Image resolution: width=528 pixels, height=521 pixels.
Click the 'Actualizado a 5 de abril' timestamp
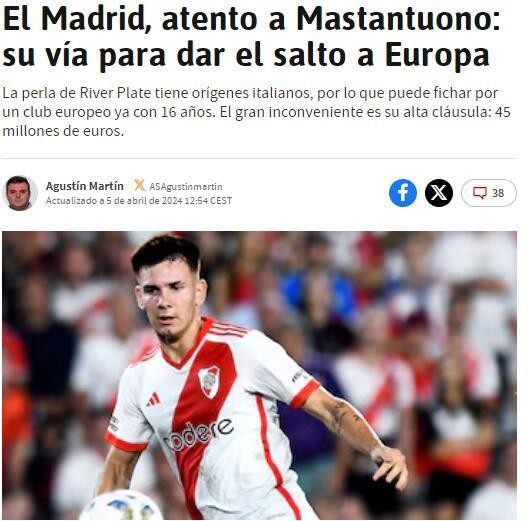[139, 201]
